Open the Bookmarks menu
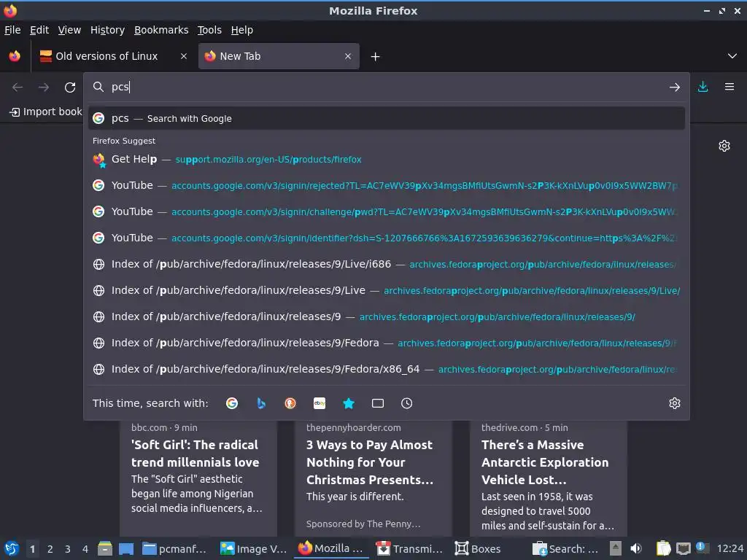The image size is (747, 560). (x=161, y=30)
